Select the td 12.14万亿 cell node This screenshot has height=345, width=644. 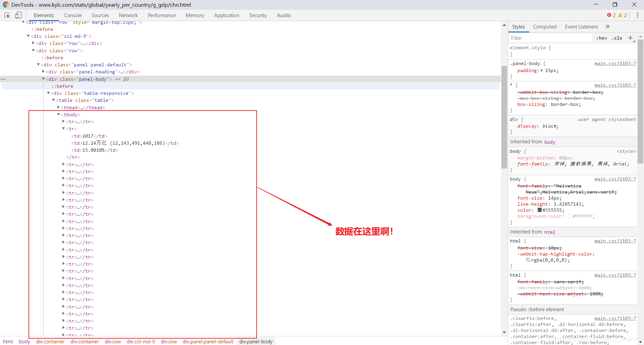(125, 143)
